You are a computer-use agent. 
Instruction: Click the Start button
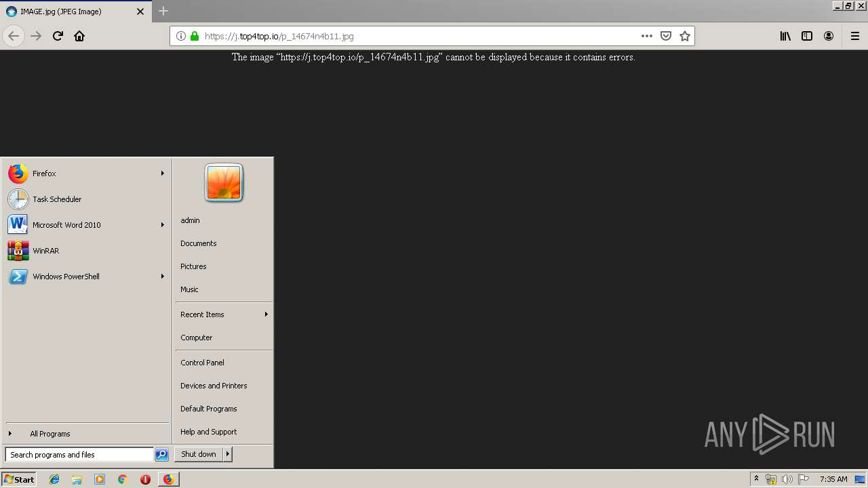coord(19,479)
